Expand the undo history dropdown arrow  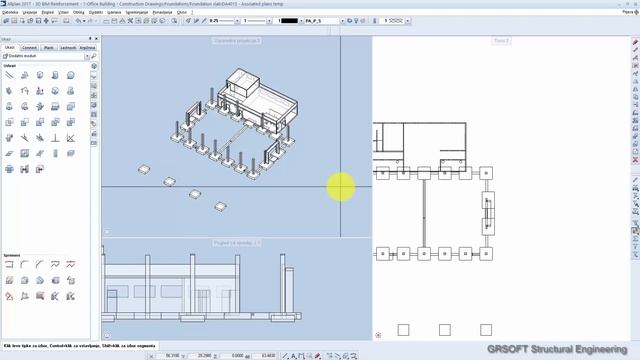83,21
